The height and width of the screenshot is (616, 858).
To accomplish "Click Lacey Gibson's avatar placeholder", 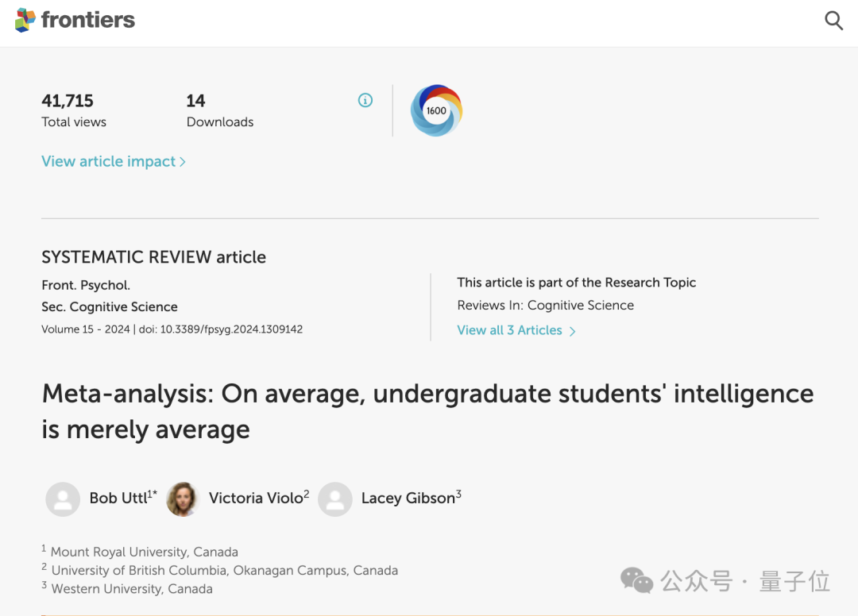I will [x=334, y=499].
